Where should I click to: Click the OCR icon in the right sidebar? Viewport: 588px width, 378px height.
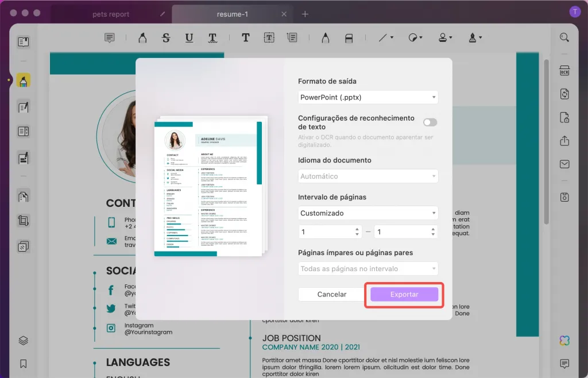point(564,71)
